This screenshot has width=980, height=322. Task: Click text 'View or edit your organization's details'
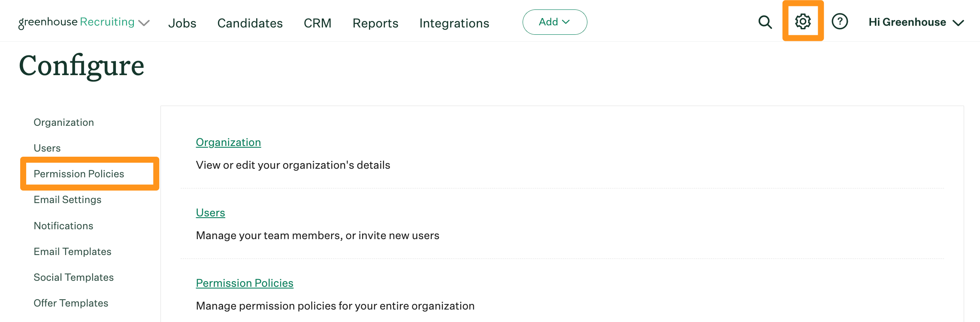[293, 165]
